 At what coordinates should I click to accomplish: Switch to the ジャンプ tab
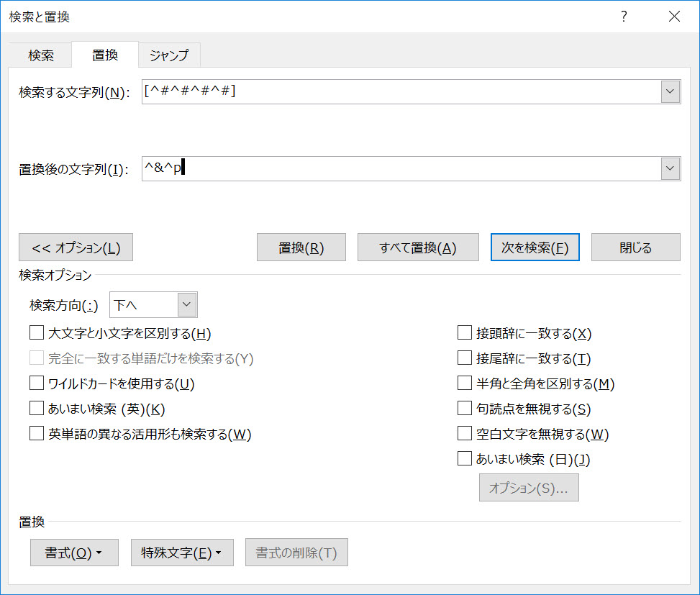169,55
